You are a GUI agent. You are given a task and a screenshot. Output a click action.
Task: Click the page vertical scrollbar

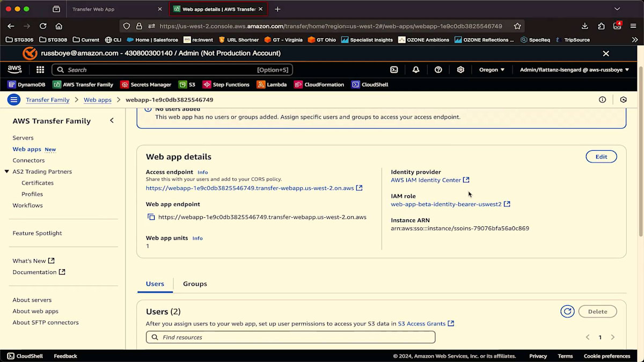641,152
